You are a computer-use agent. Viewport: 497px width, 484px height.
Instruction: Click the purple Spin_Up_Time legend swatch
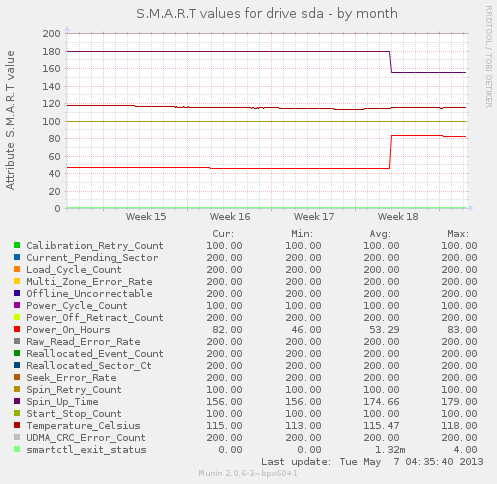pos(17,401)
